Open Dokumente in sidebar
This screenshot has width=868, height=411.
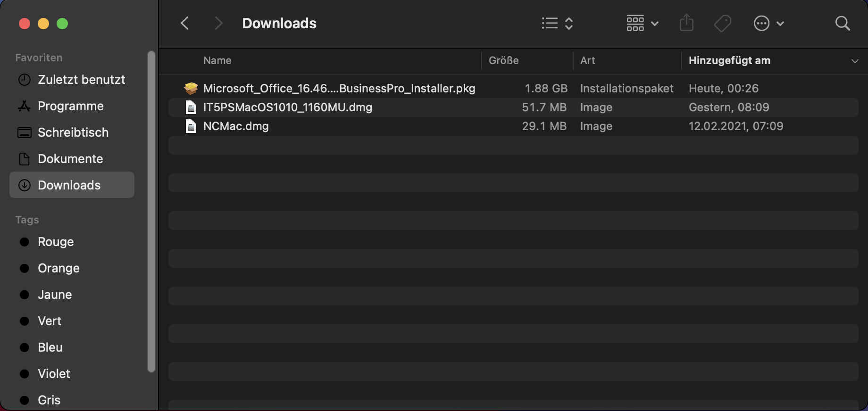[x=72, y=159]
